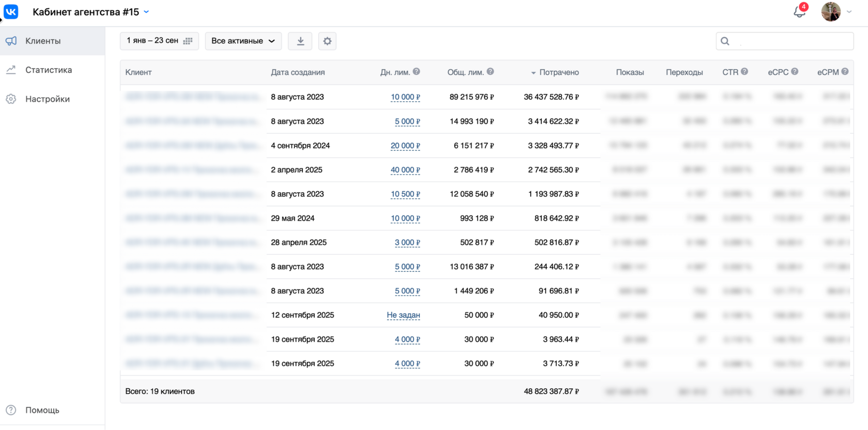Viewport: 868px width, 430px height.
Task: Select total limit 6 151 217 ₽
Action: (474, 146)
